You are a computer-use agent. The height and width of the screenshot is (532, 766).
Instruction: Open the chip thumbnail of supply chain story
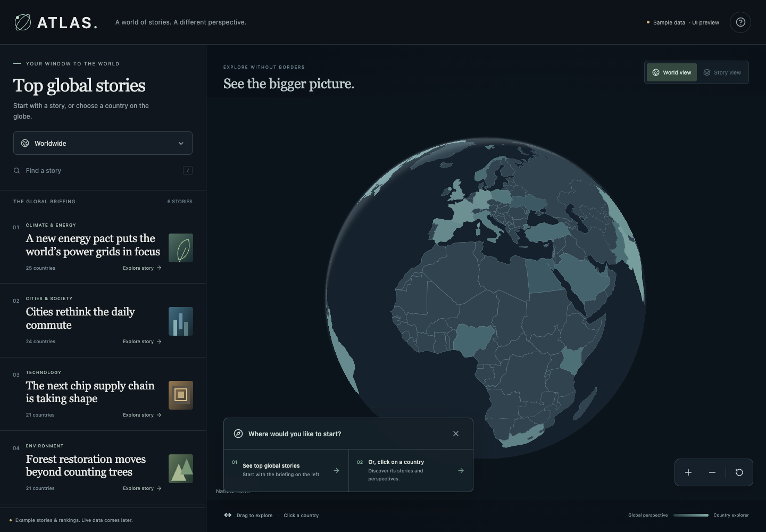(181, 395)
